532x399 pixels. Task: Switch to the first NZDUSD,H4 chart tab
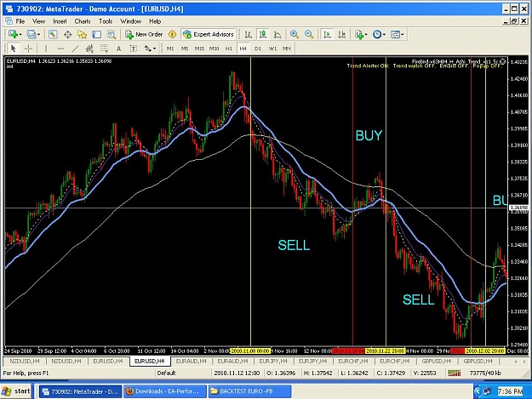[25, 362]
